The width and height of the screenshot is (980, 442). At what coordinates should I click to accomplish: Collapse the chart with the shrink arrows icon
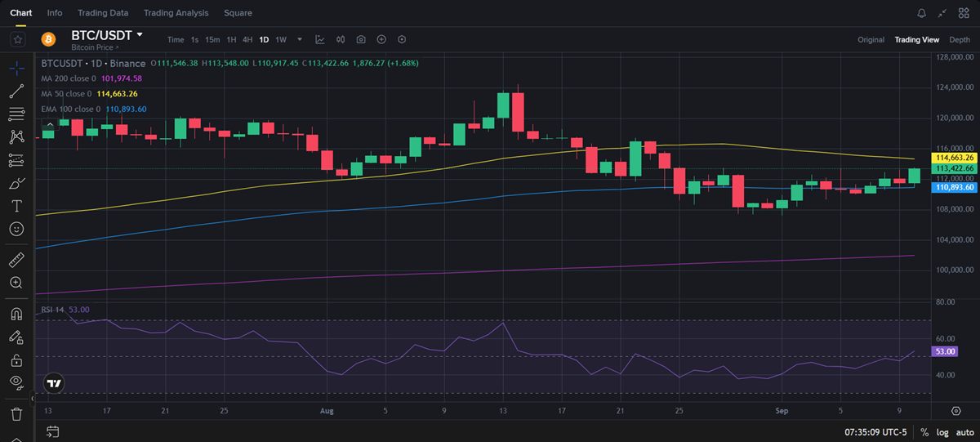[943, 13]
